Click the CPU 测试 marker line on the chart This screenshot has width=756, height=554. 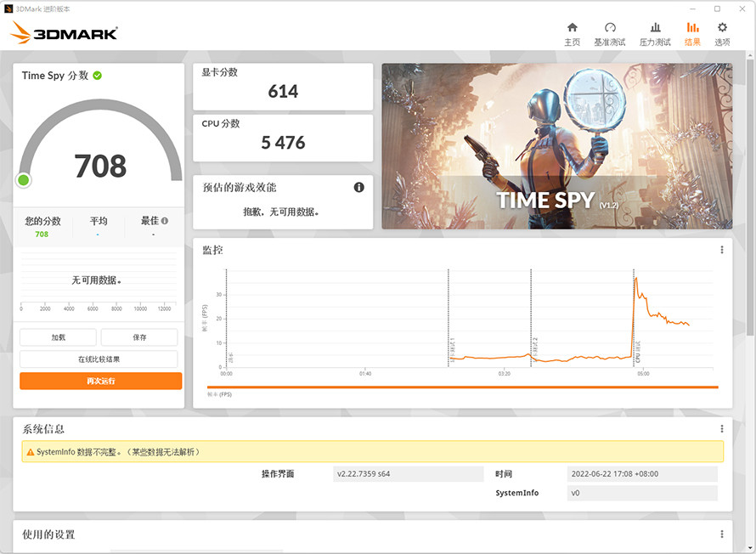[634, 318]
